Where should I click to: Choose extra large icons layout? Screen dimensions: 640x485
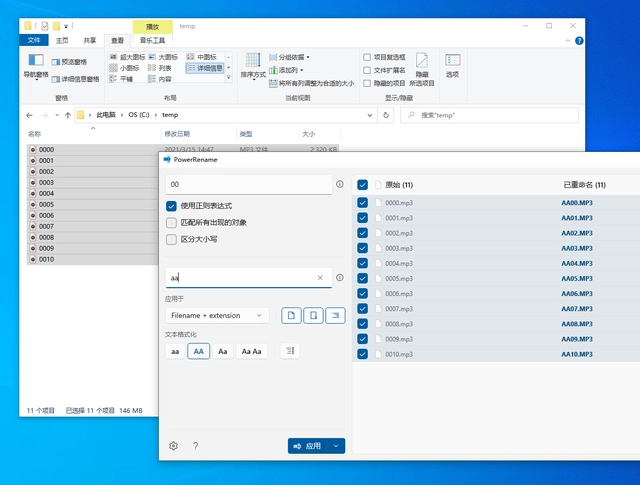127,57
